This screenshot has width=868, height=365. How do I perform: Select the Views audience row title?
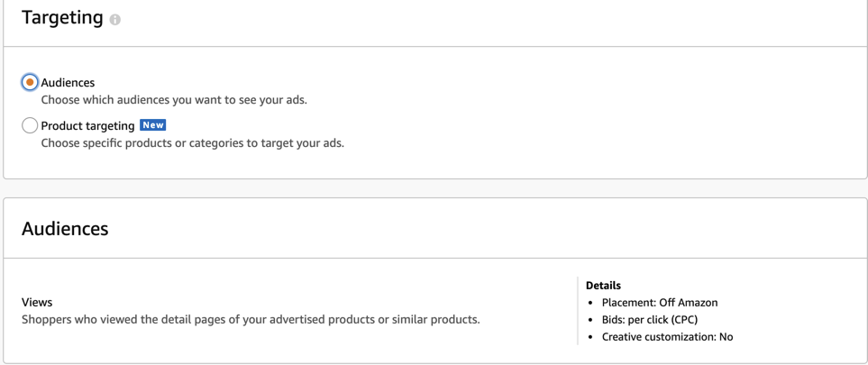click(37, 303)
